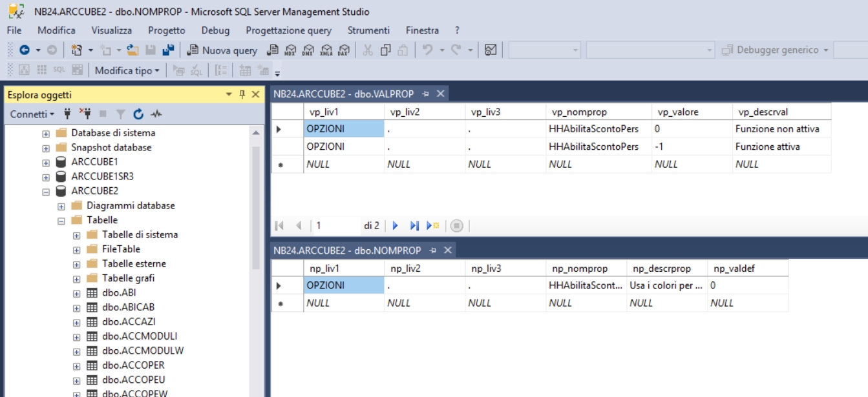Click the Save All floppy disks icon

click(x=169, y=50)
